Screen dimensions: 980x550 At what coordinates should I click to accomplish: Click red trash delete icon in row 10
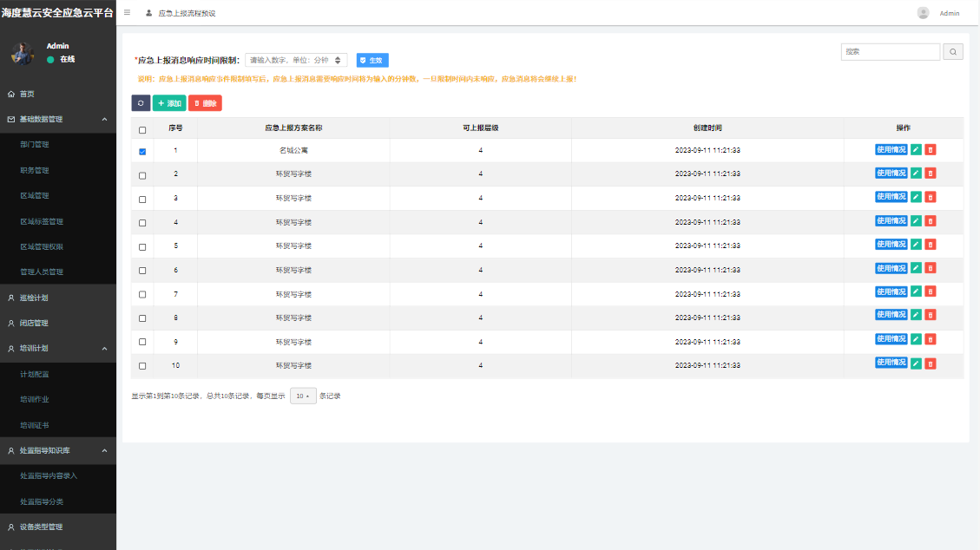931,363
